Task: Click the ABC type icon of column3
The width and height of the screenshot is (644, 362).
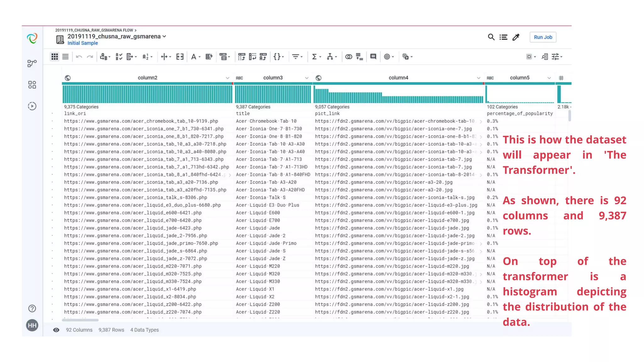Action: pyautogui.click(x=240, y=78)
